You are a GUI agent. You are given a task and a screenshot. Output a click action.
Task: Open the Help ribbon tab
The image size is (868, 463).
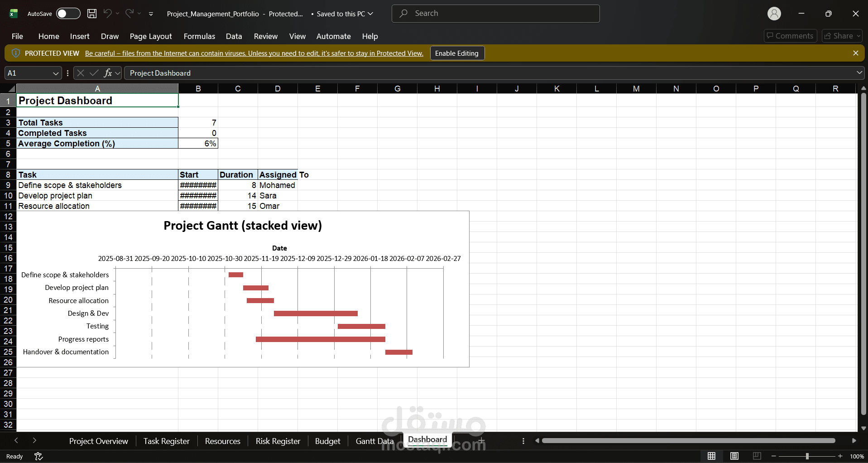tap(369, 36)
